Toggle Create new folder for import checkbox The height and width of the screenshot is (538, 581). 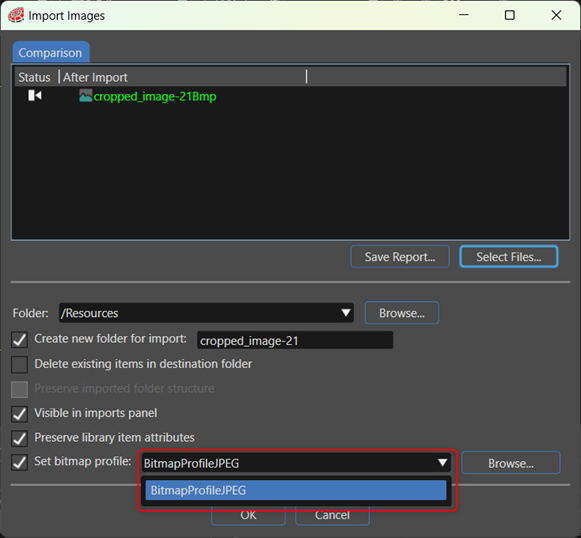[19, 339]
